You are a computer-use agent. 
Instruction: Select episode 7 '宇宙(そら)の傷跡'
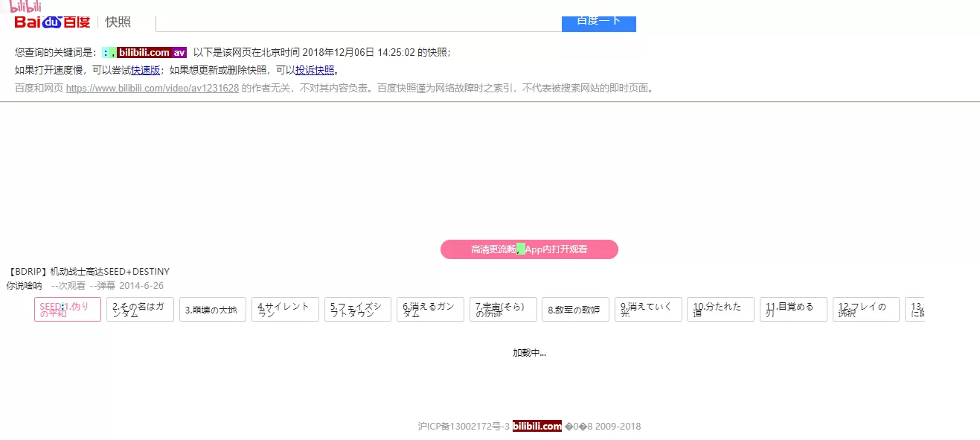click(503, 310)
